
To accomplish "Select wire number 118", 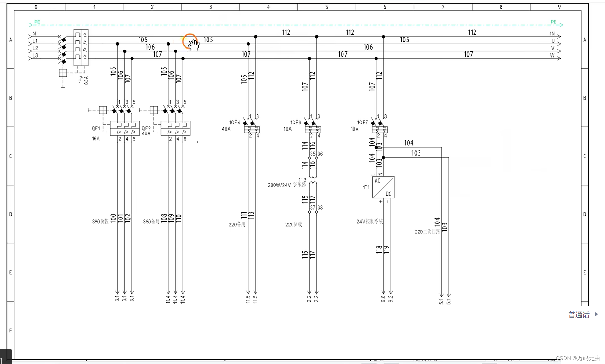I will (379, 250).
